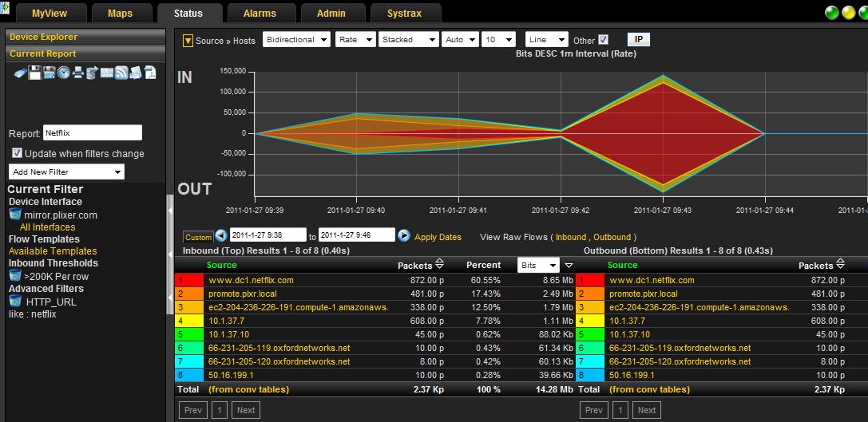Collapse the Current Report panel header
Screen dimensions: 868x422
(x=85, y=53)
